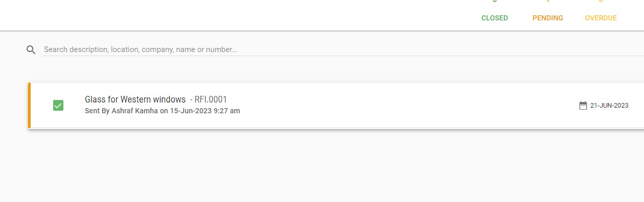Screen dimensions: 644x202
Task: Click the magnifier search icon
Action: (x=31, y=49)
